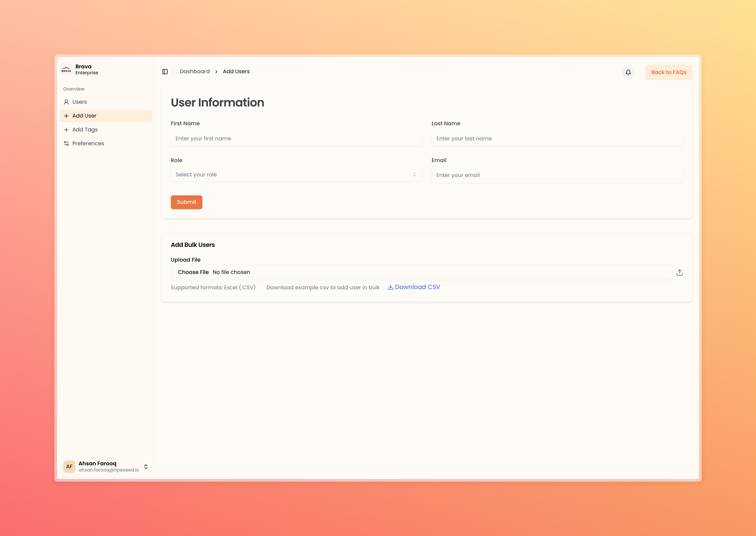Click Choose File button
Image resolution: width=756 pixels, height=536 pixels.
coord(193,272)
